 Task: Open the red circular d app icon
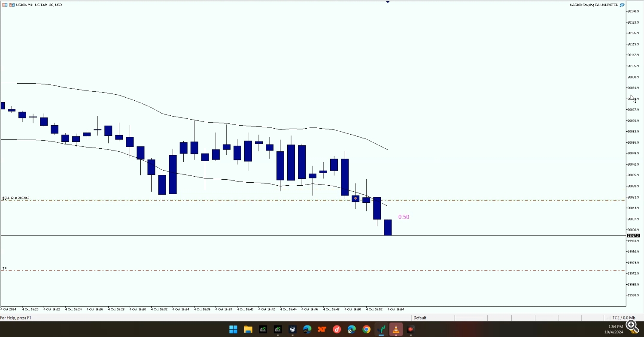[337, 329]
